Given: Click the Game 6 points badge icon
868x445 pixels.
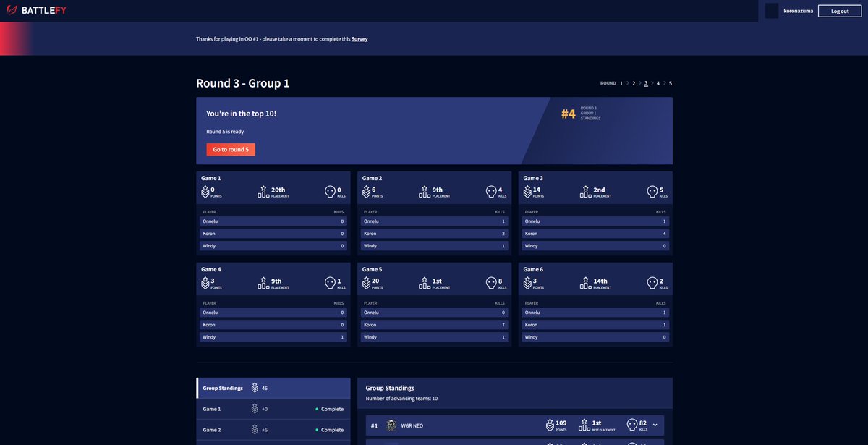Looking at the screenshot, I should point(527,283).
